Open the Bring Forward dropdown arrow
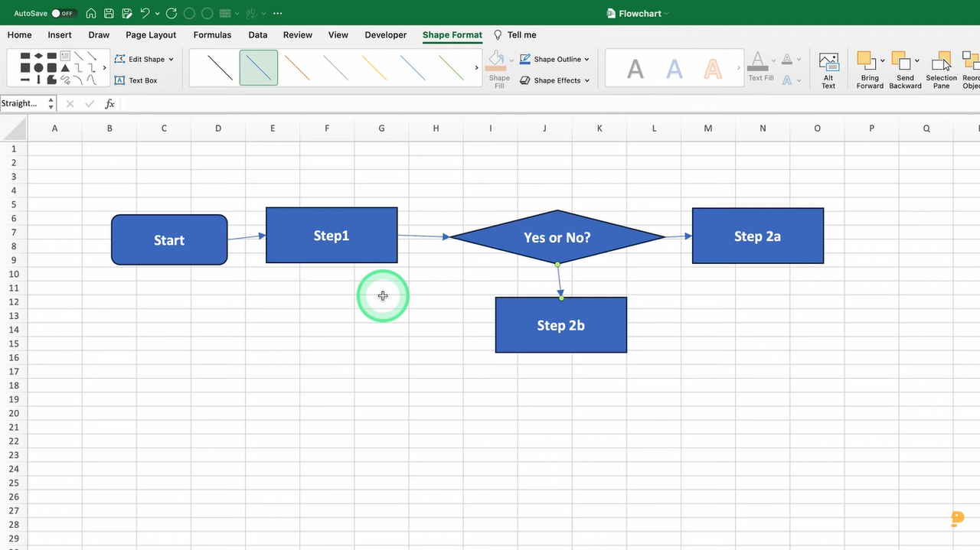Screen dimensions: 980x550 [883, 60]
